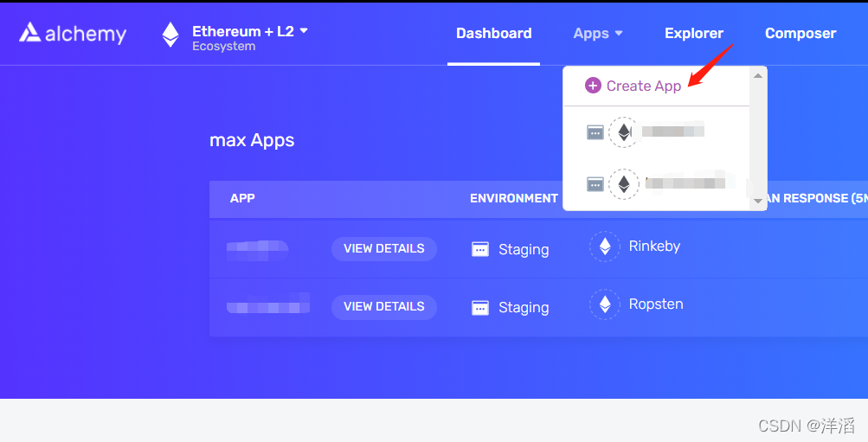Select the first app in Apps dropdown

click(x=657, y=132)
